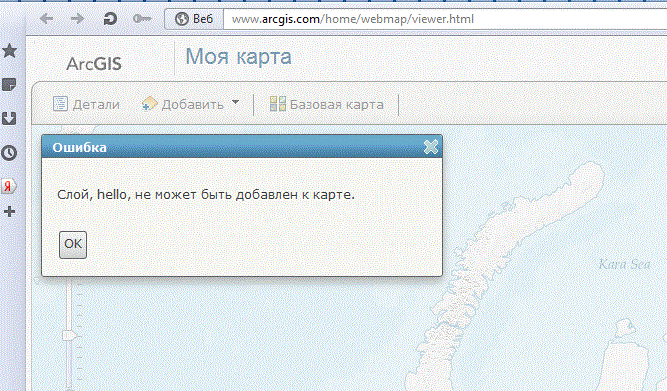This screenshot has width=667, height=391.
Task: Open the Yandex sidebar panel icon
Action: tap(9, 186)
